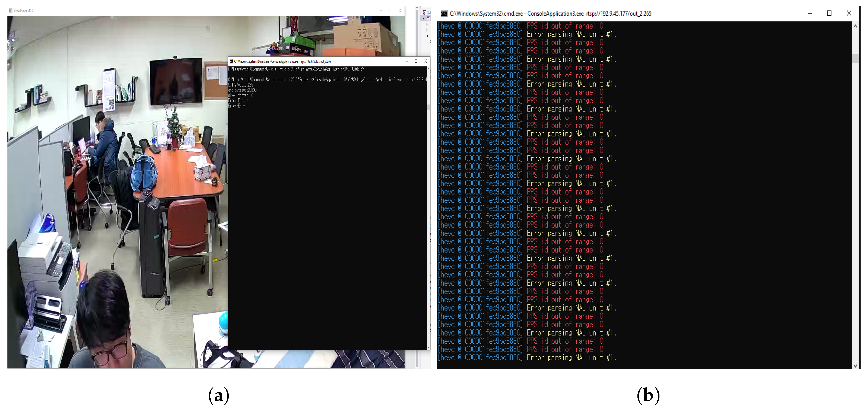Image resolution: width=868 pixels, height=409 pixels.
Task: Click the Video Player MCS window icon
Action: (x=11, y=10)
